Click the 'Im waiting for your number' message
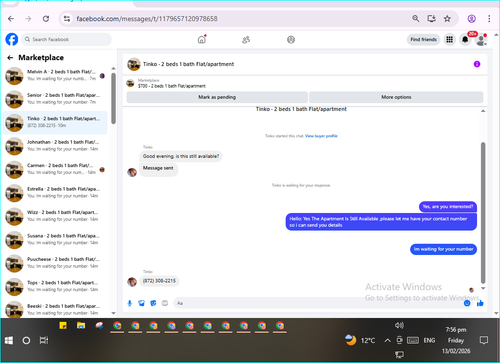 tap(443, 249)
